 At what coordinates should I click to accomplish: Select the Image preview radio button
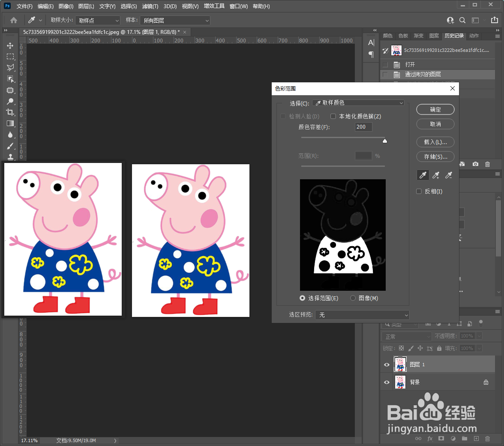pos(353,298)
